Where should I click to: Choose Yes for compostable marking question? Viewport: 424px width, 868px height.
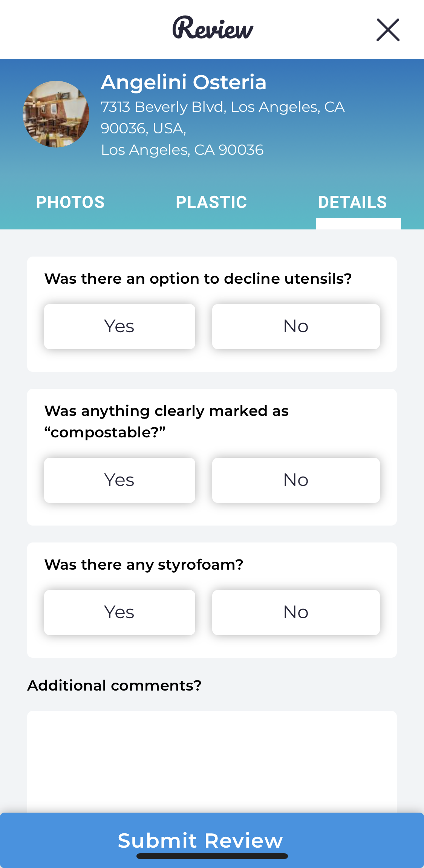click(119, 480)
